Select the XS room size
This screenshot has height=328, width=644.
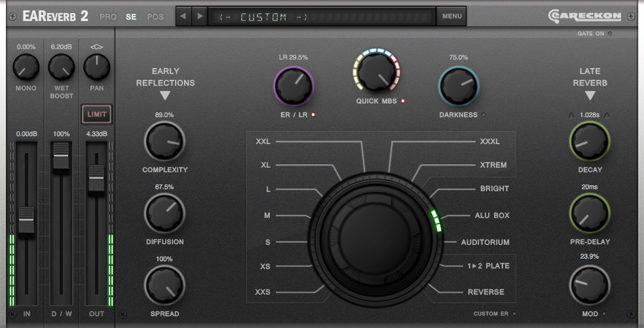point(265,266)
